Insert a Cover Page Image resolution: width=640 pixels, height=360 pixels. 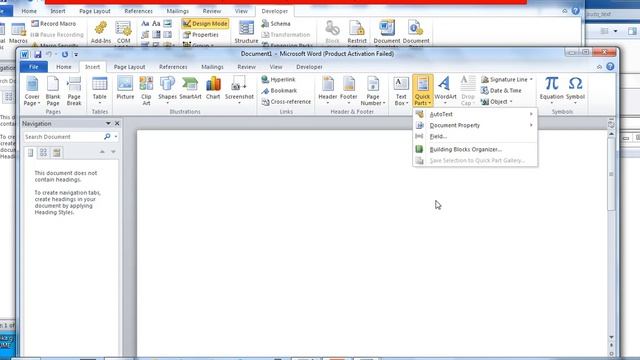(x=32, y=91)
